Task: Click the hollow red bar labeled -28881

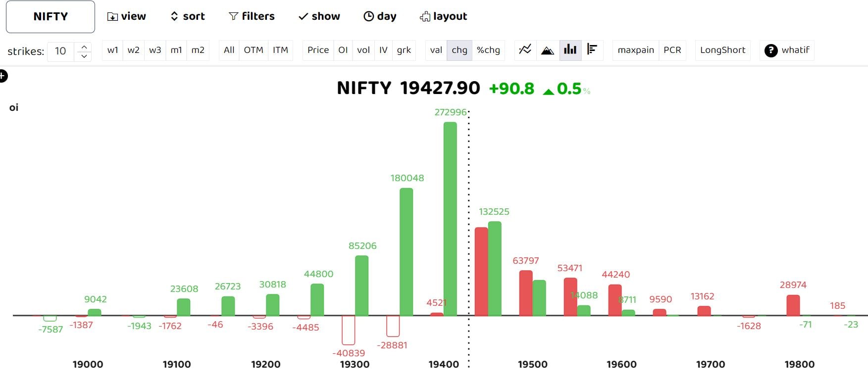Action: pos(393,326)
